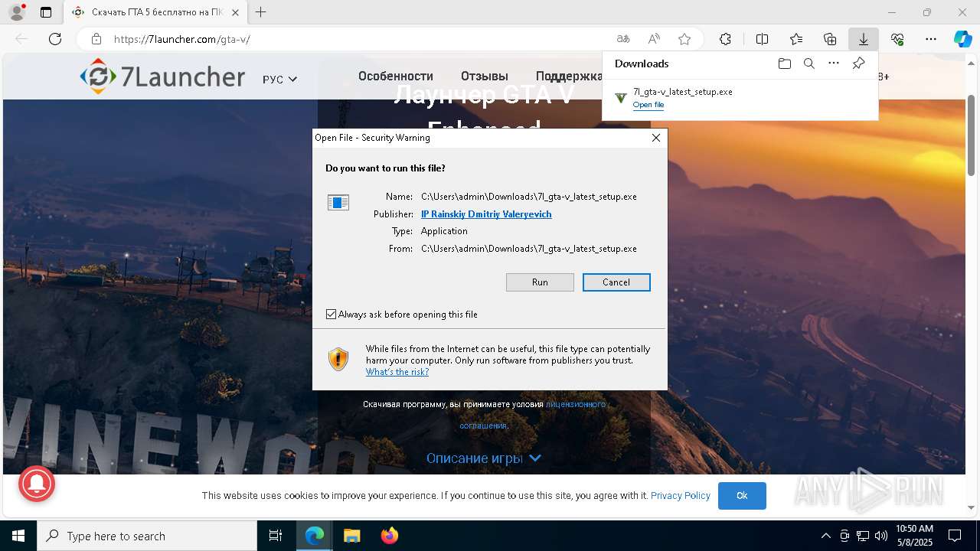Click the translate page icon

[623, 39]
